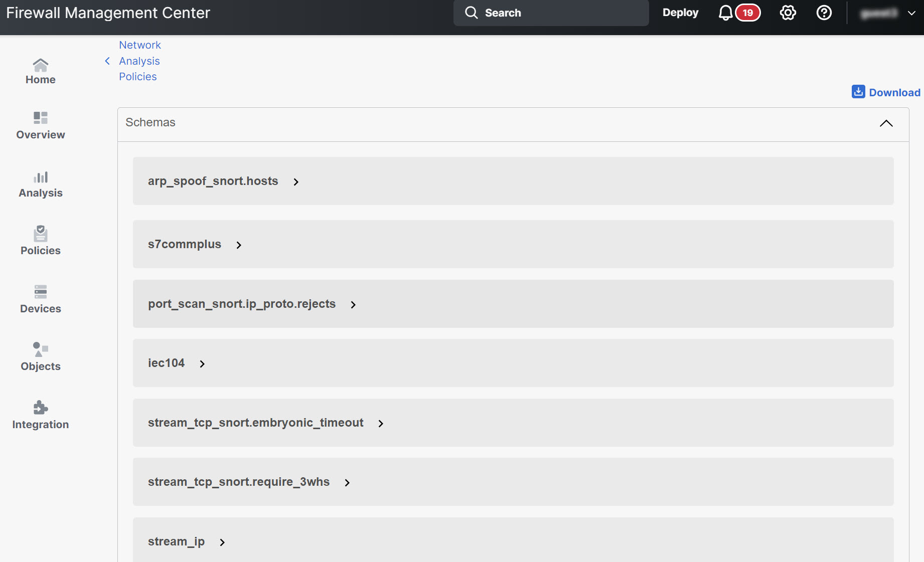The image size is (924, 562).
Task: Open the Integration puzzle icon
Action: (x=40, y=408)
